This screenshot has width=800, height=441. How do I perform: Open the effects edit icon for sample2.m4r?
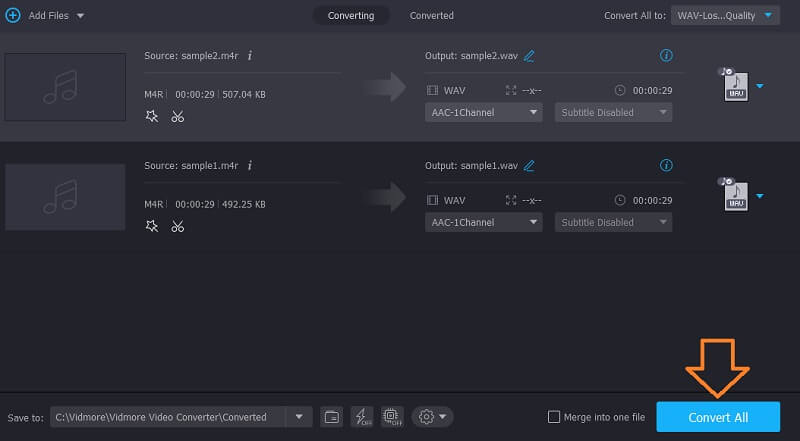coord(152,116)
